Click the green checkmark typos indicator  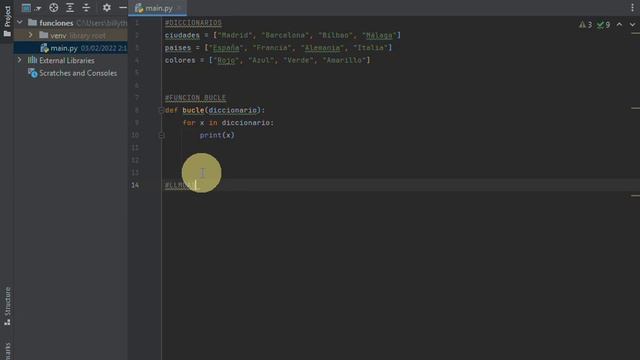click(x=603, y=25)
